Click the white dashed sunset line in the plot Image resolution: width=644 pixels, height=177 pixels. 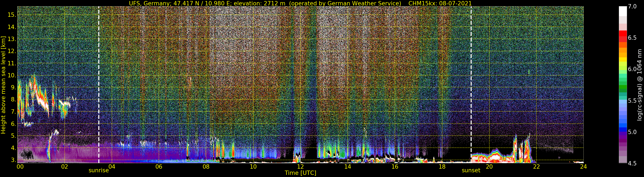471,85
